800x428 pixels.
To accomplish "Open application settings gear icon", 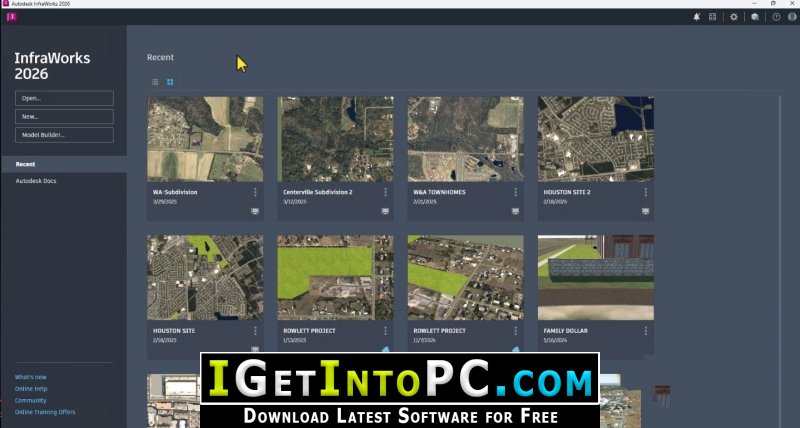I will [734, 17].
